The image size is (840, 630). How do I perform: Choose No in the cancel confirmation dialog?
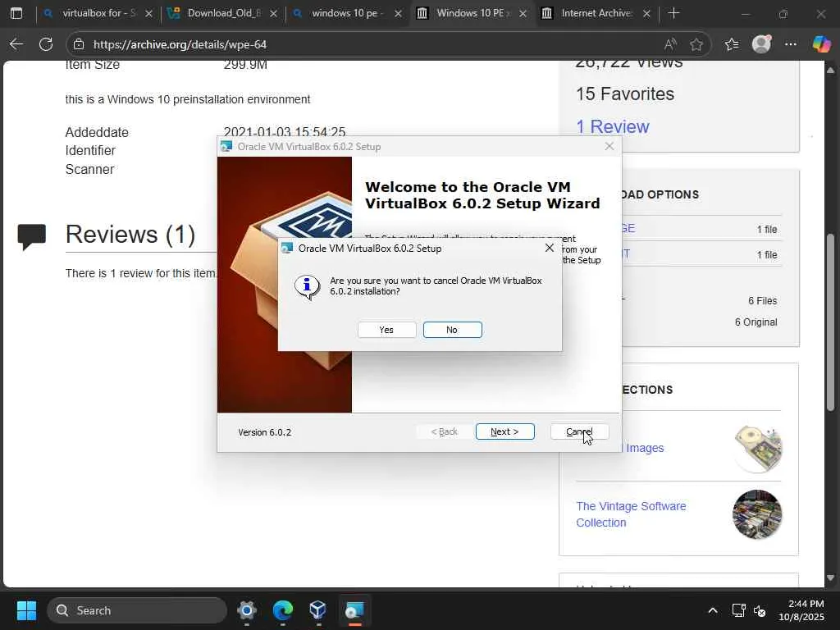452,330
